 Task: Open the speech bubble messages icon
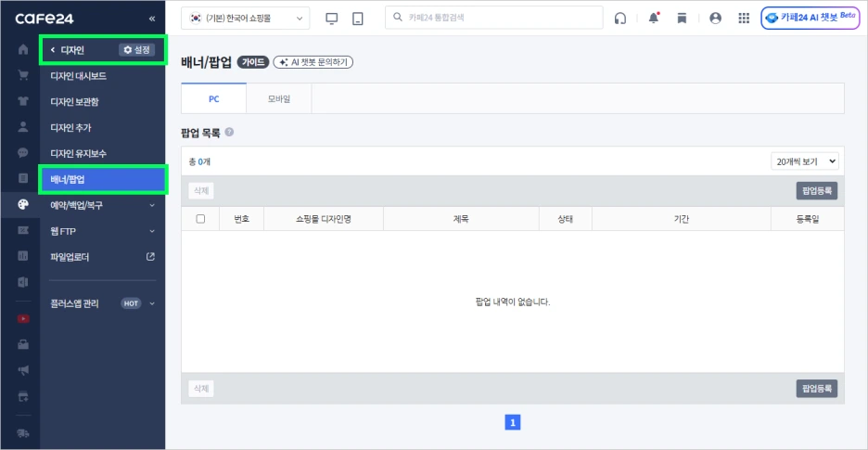[23, 152]
